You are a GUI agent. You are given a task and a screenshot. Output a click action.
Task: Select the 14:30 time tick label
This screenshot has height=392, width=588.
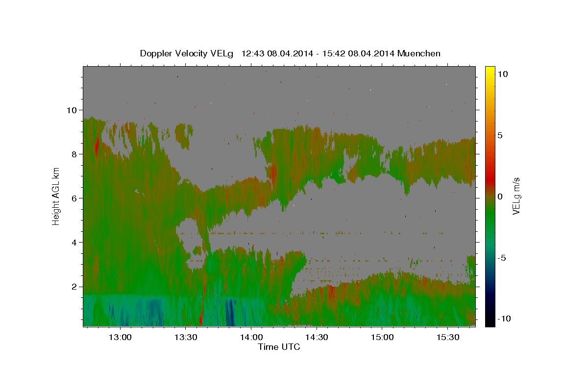tap(316, 338)
